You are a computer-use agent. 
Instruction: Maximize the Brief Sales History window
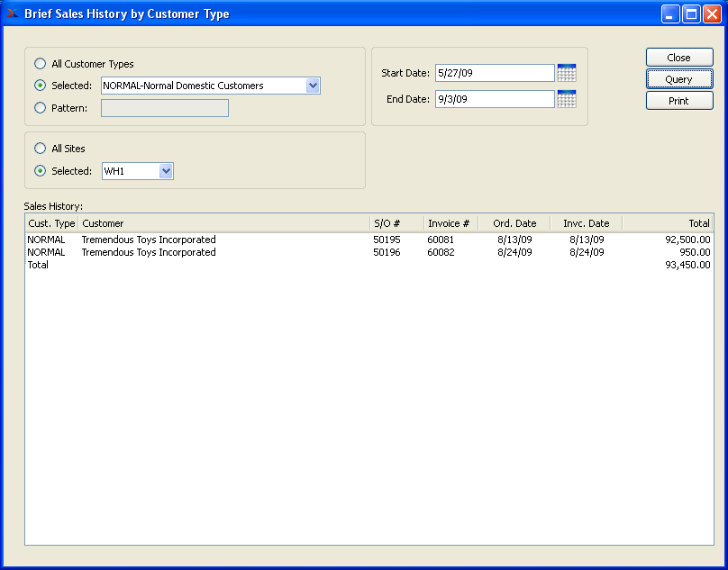pos(691,14)
